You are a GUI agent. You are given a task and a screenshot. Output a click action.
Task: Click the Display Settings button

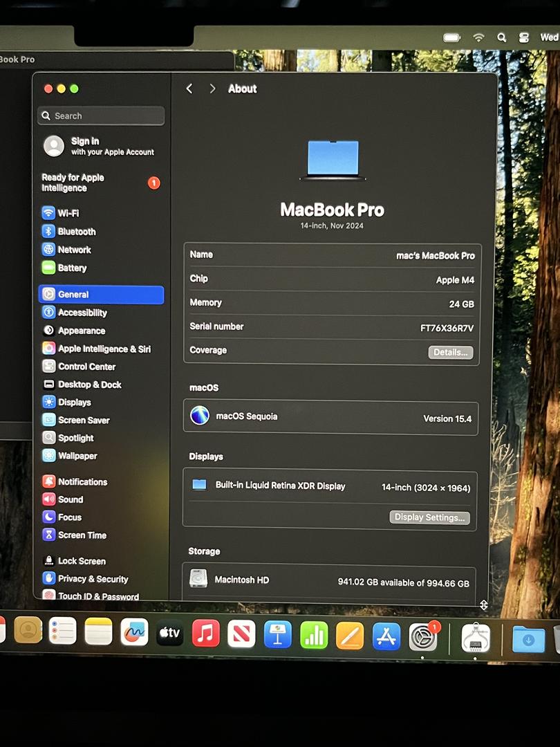[x=429, y=517]
